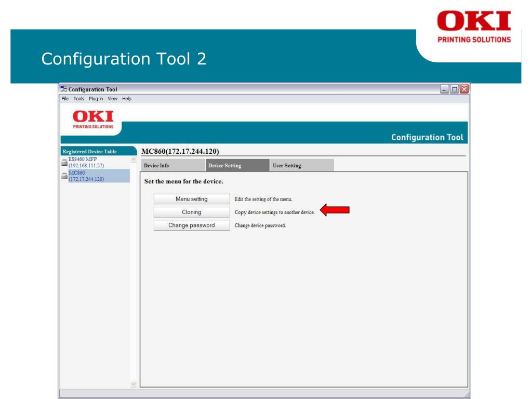The image size is (532, 399).
Task: Click the Configuration Tool title bar icon
Action: coord(63,89)
